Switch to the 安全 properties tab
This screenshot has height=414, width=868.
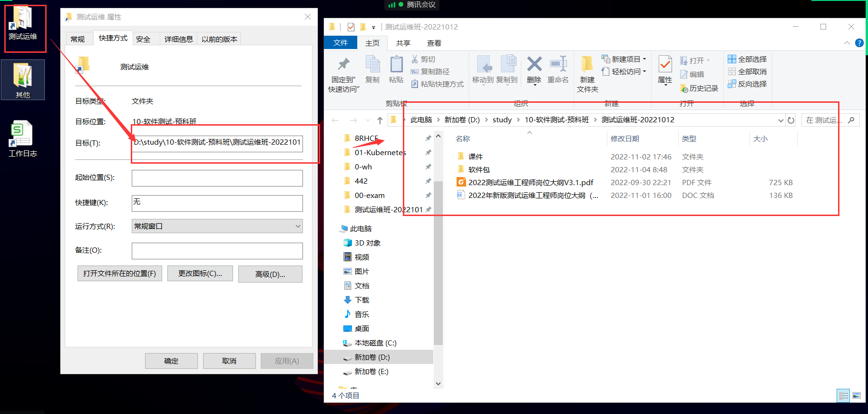[143, 39]
